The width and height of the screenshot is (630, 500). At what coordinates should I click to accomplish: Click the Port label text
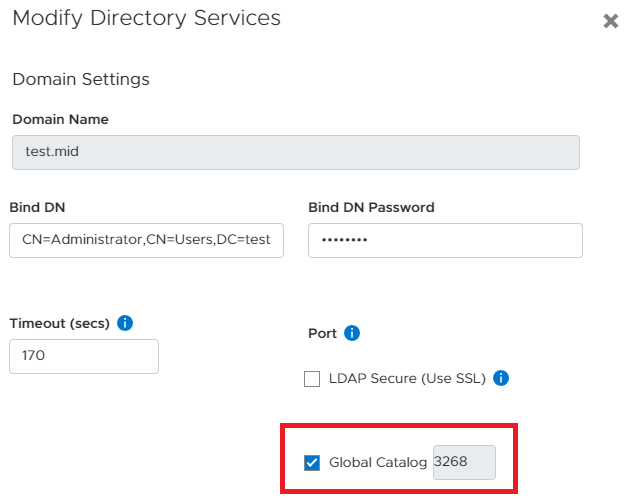pos(322,333)
